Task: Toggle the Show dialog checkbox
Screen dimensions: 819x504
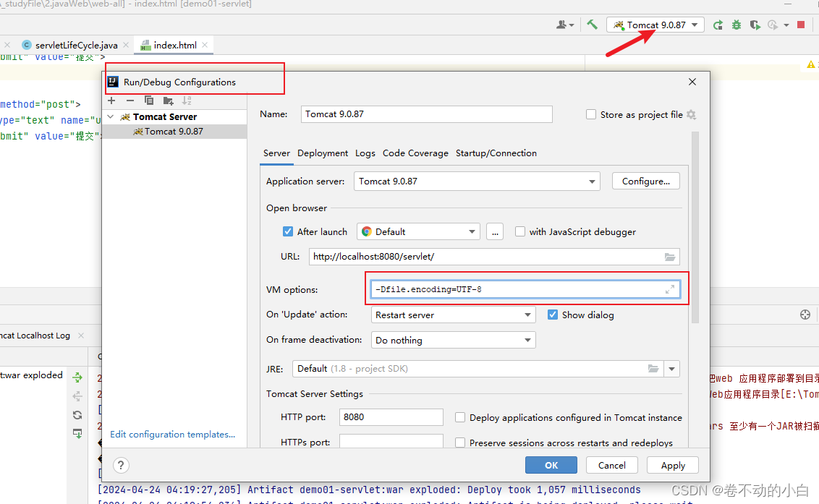Action: pyautogui.click(x=552, y=315)
